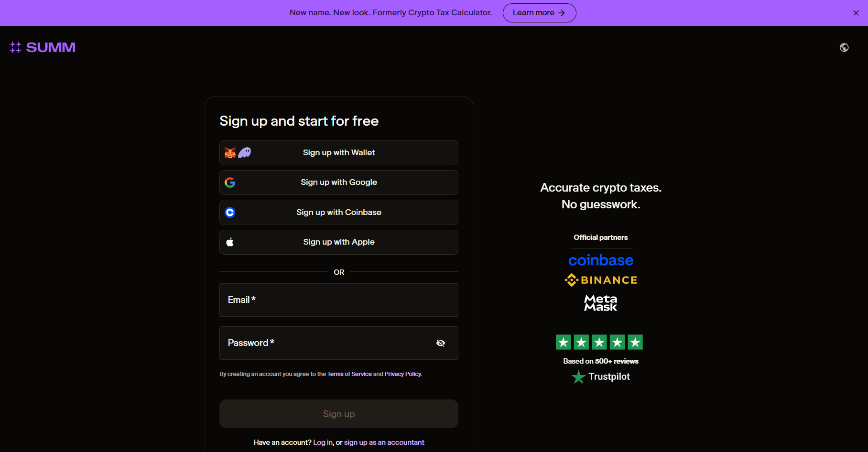
Task: Select the Google icon on sign up button
Action: coord(230,182)
